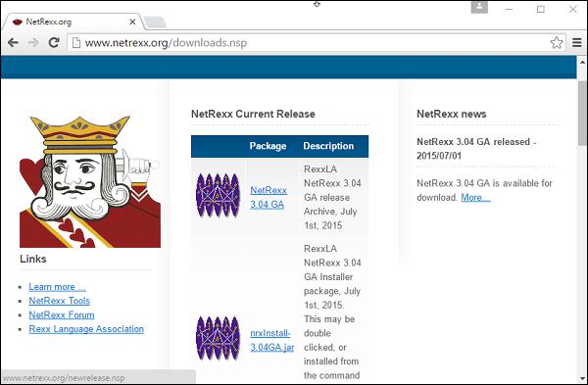Open Rexx Language Association link

86,329
